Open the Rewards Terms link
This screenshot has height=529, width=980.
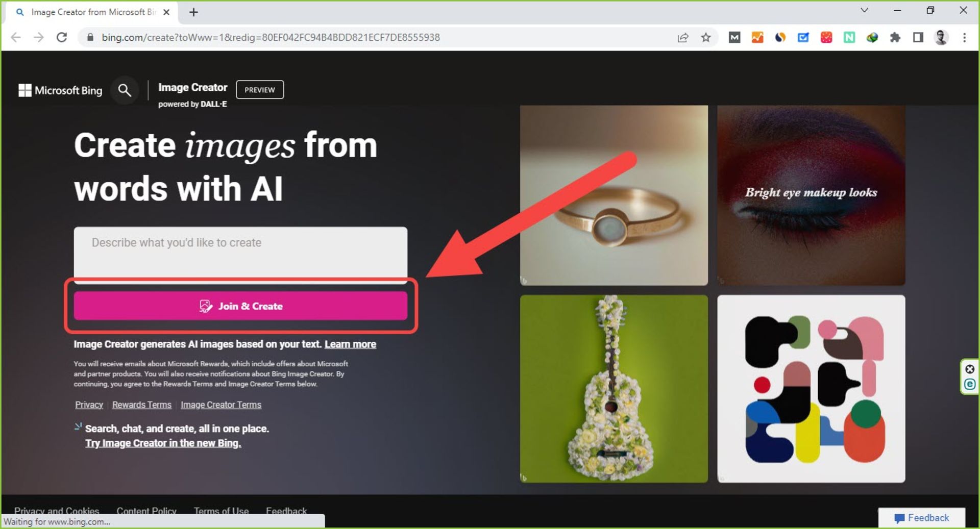(141, 405)
